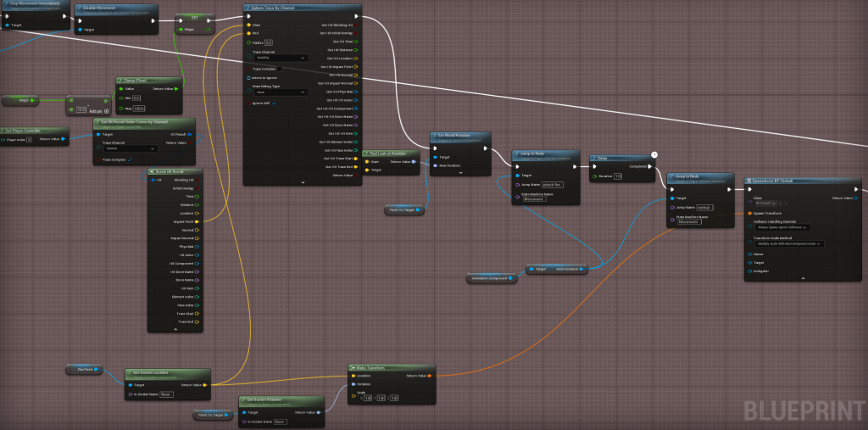The height and width of the screenshot is (430, 868).
Task: Collapse the Break Hit Result node pins
Action: [172, 328]
